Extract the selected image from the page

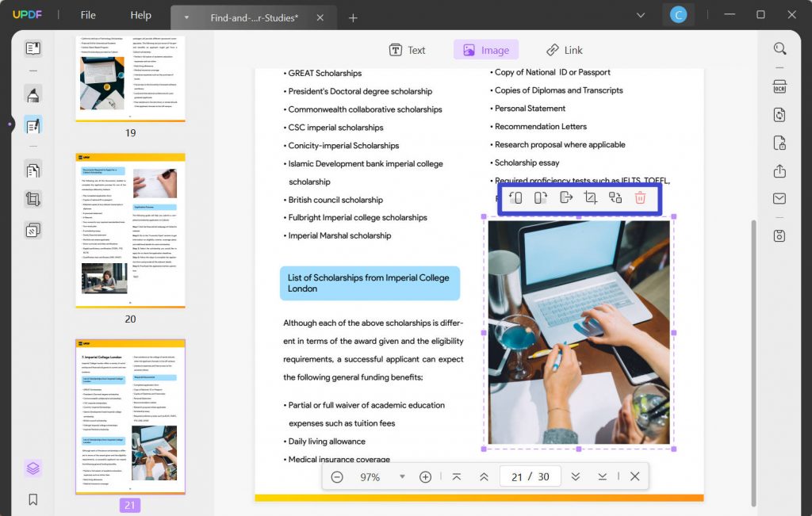(x=566, y=197)
